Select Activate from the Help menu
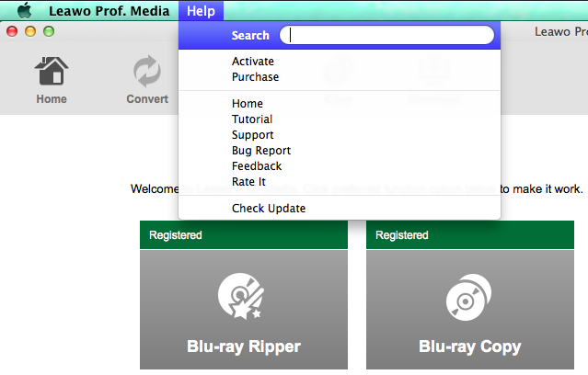The height and width of the screenshot is (375, 588). click(340, 61)
